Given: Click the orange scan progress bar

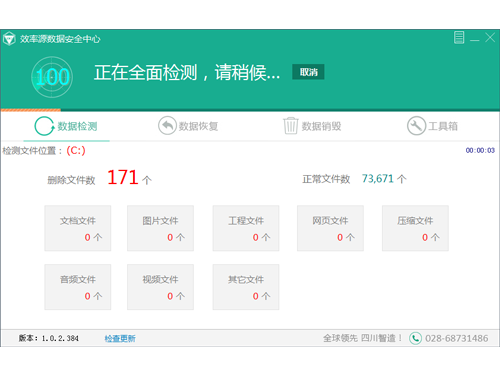Looking at the screenshot, I should tap(31, 110).
